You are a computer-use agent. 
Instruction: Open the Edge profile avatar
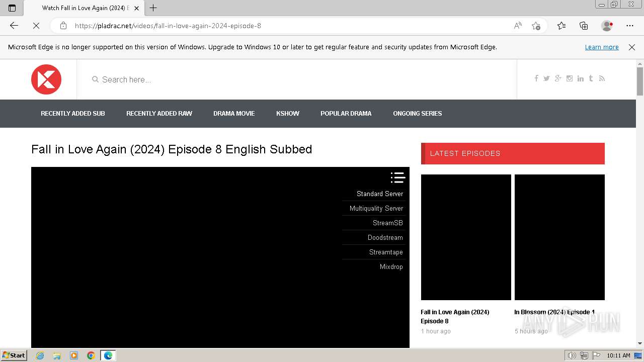[607, 26]
